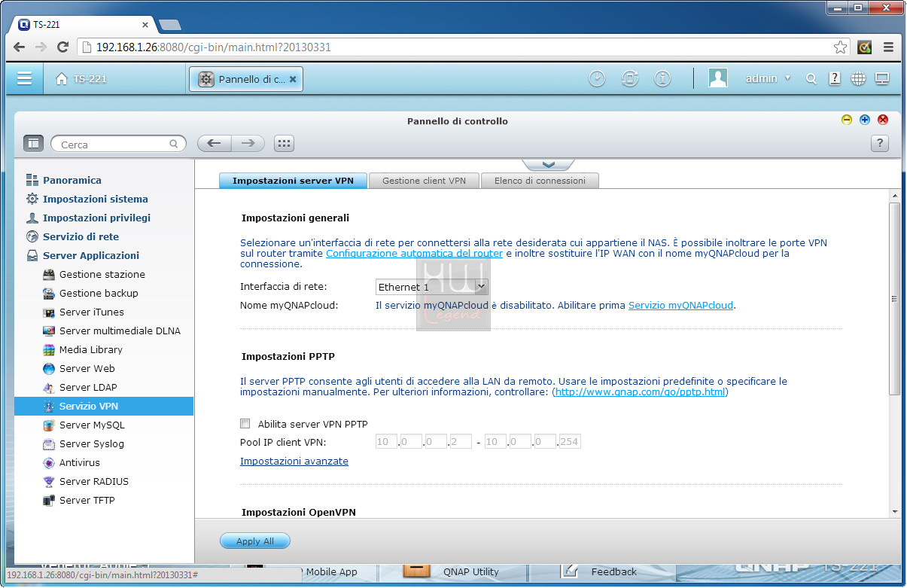907x588 pixels.
Task: Open the qnap.com pptp.html link
Action: (x=641, y=392)
